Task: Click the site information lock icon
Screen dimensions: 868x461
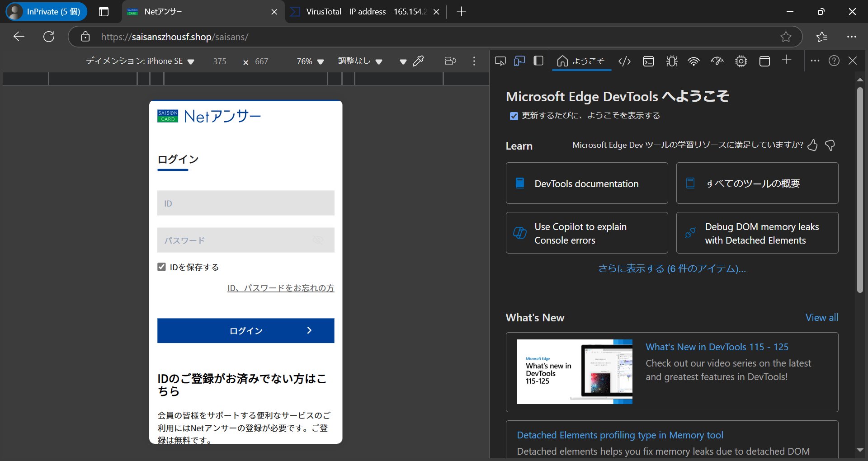Action: 85,37
